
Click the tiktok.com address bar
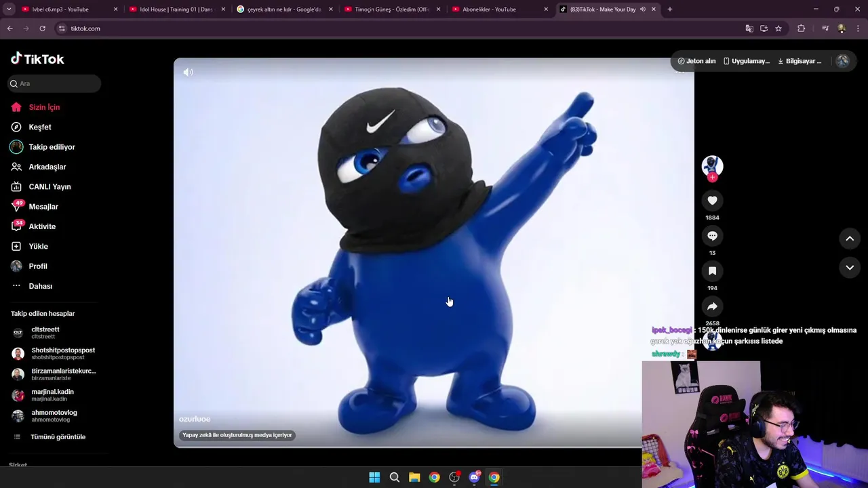pyautogui.click(x=400, y=28)
